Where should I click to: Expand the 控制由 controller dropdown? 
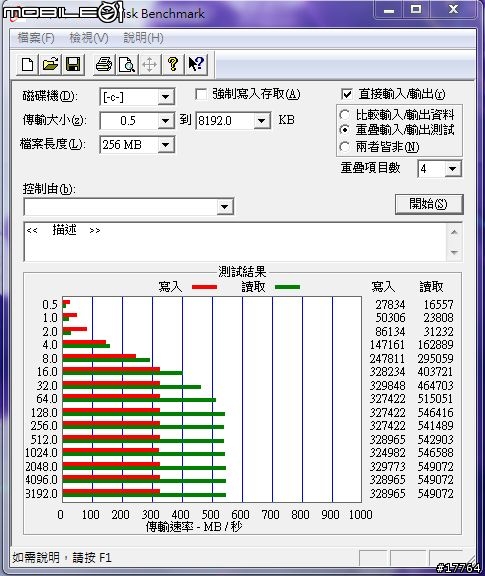[224, 207]
